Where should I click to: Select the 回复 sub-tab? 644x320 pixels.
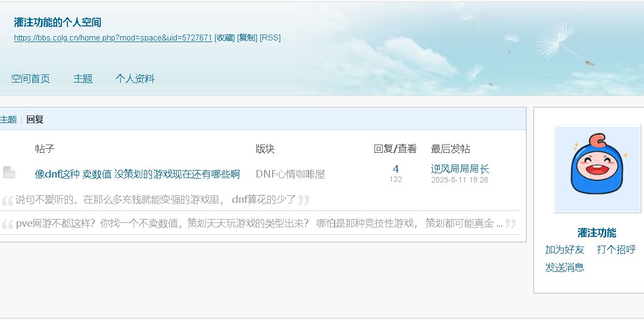tap(35, 120)
